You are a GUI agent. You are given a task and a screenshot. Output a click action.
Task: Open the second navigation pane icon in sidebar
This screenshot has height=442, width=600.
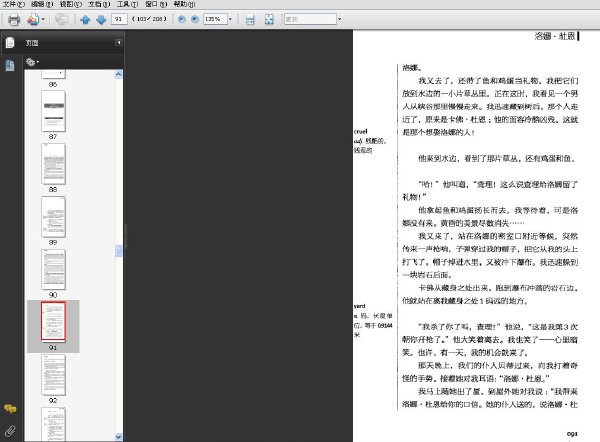(10, 65)
